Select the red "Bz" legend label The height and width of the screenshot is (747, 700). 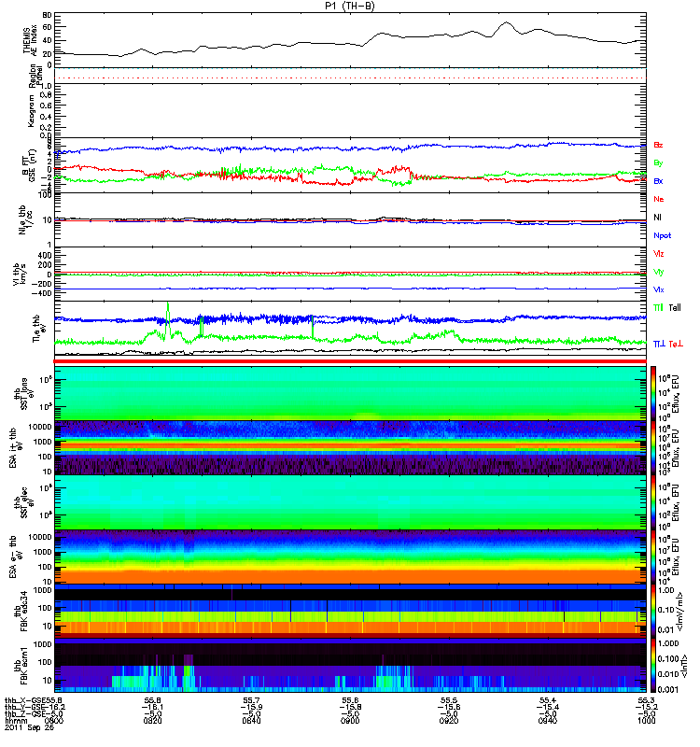(x=659, y=145)
